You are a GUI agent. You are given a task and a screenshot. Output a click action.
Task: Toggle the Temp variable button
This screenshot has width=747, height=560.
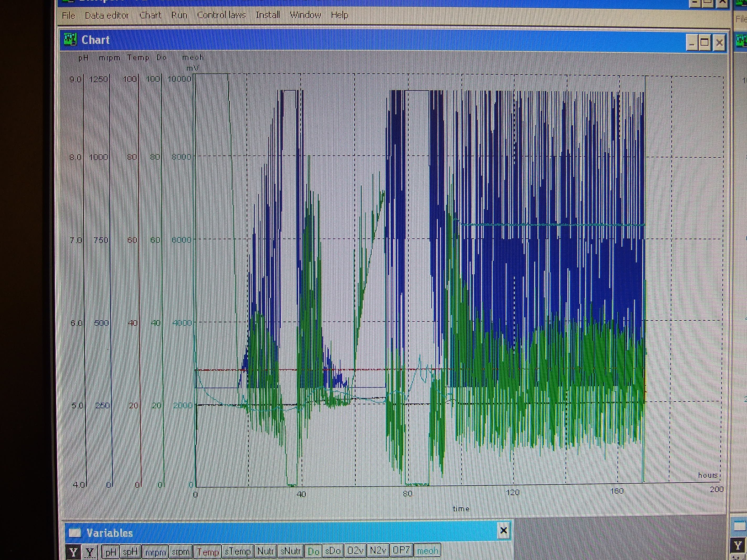(208, 552)
